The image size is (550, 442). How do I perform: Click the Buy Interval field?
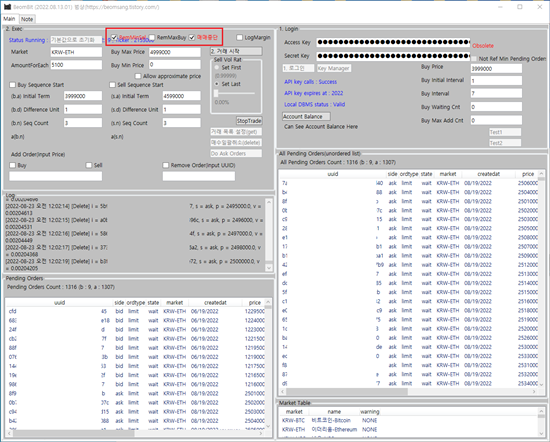pos(496,93)
